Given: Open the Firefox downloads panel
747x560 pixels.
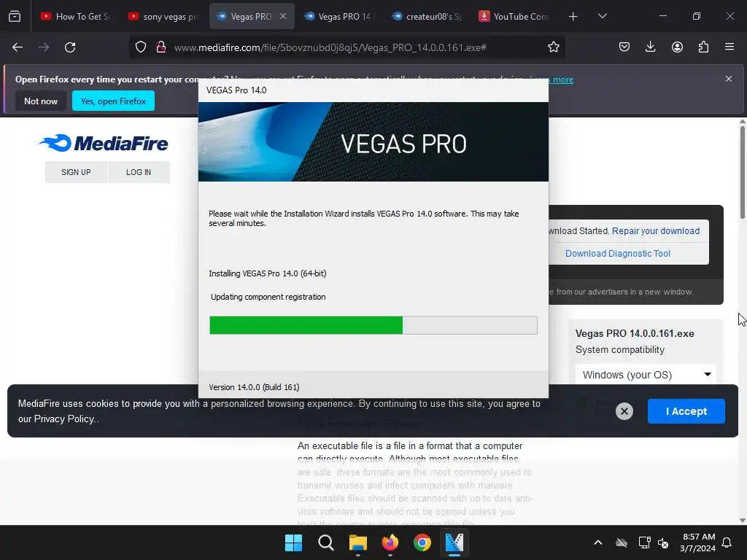Looking at the screenshot, I should tap(650, 47).
